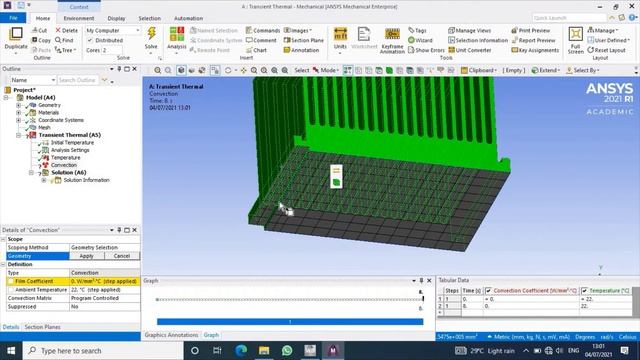The image size is (640, 360).
Task: Switch to Graphics Annotations tab
Action: tap(171, 335)
